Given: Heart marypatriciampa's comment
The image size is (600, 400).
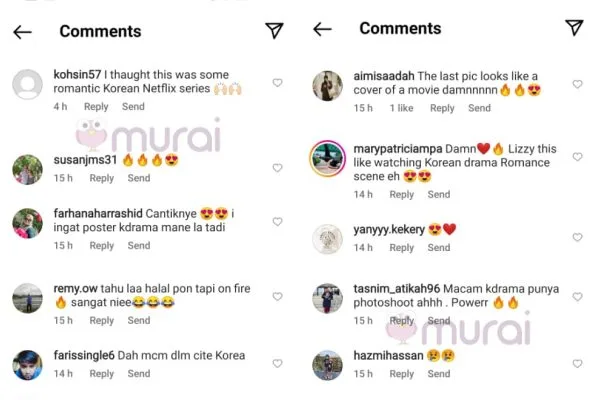Looking at the screenshot, I should 577,158.
